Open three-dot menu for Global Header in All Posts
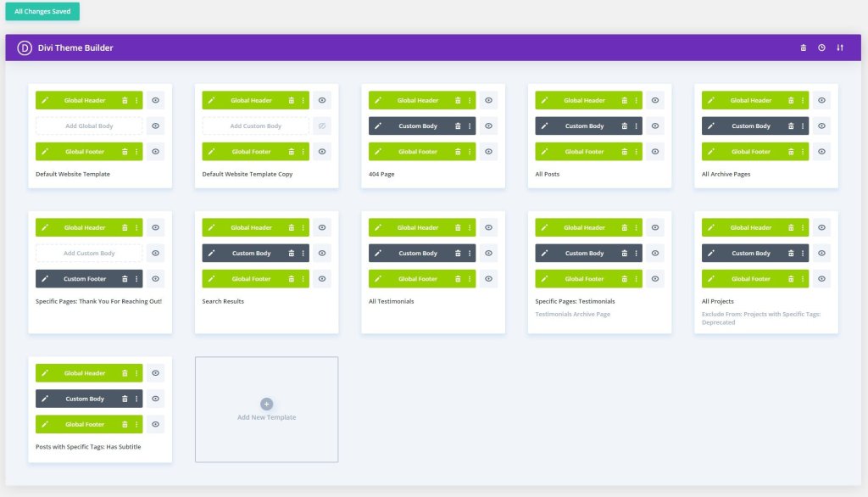 click(x=637, y=100)
